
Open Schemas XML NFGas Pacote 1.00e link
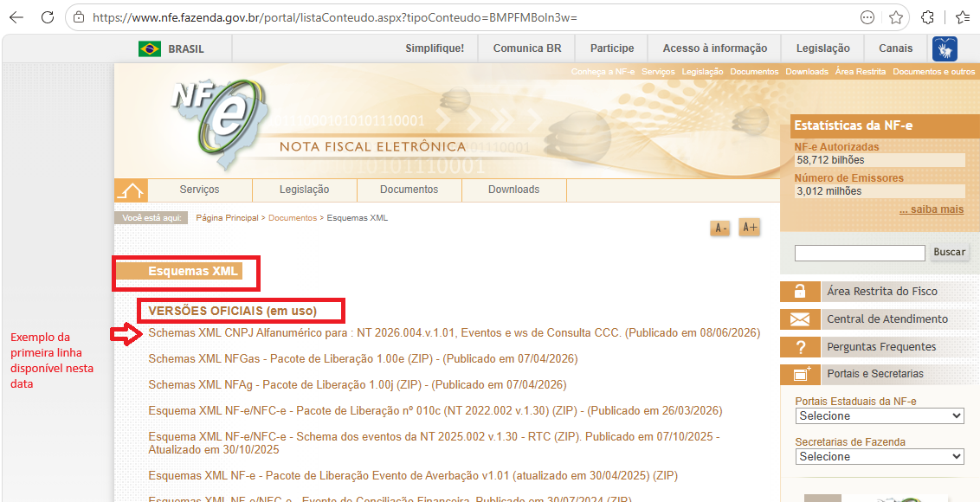pyautogui.click(x=363, y=359)
